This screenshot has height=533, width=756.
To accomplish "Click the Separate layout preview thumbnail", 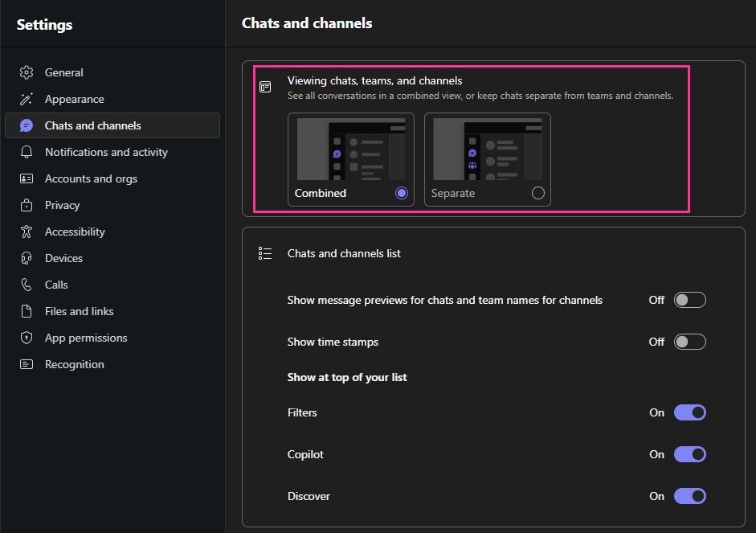I will [x=488, y=149].
